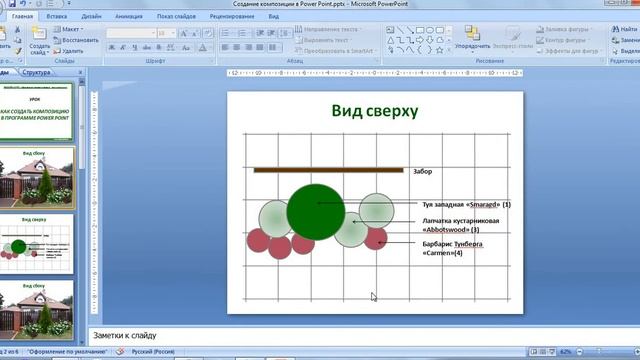This screenshot has height=360, width=640.
Task: Click the spell check status icon
Action: pos(120,351)
